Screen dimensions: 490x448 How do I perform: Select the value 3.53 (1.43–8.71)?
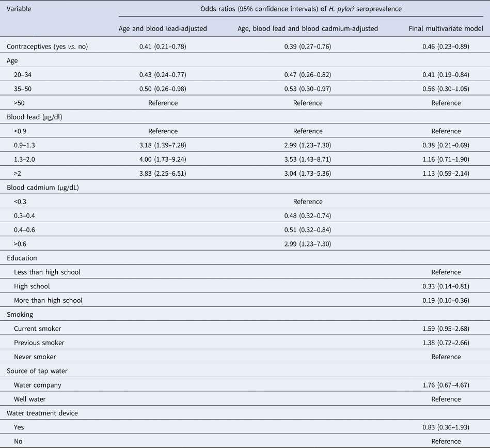pos(308,159)
